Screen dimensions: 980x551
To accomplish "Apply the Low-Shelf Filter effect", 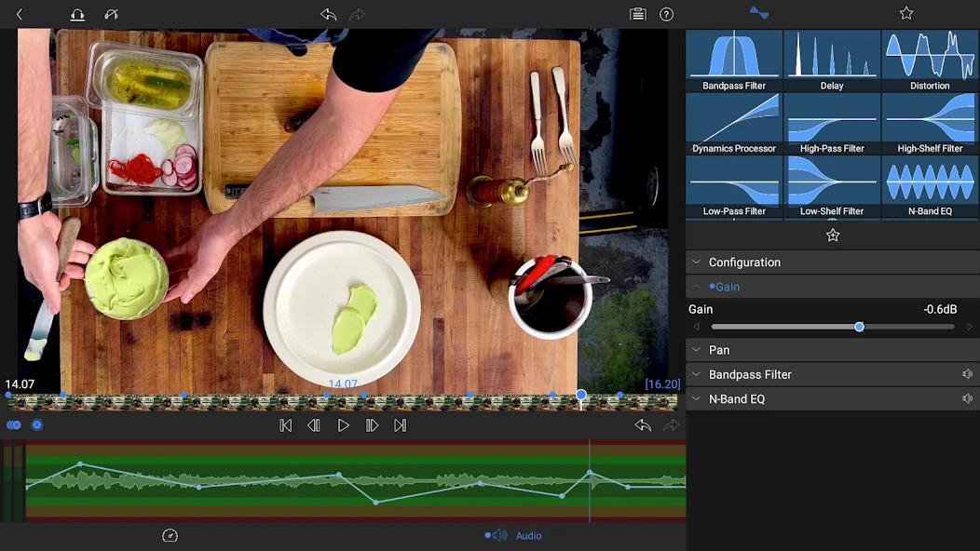I will pyautogui.click(x=832, y=184).
